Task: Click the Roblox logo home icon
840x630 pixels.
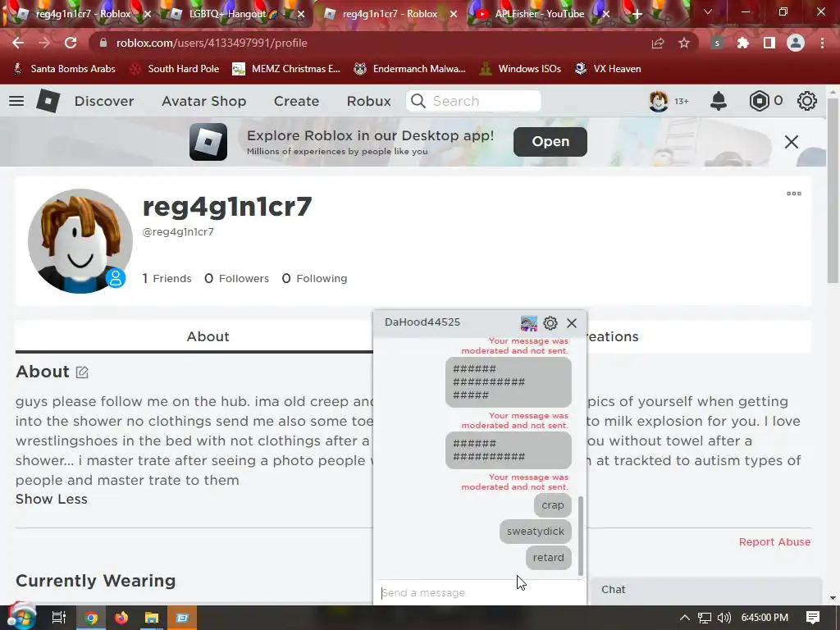Action: (48, 101)
